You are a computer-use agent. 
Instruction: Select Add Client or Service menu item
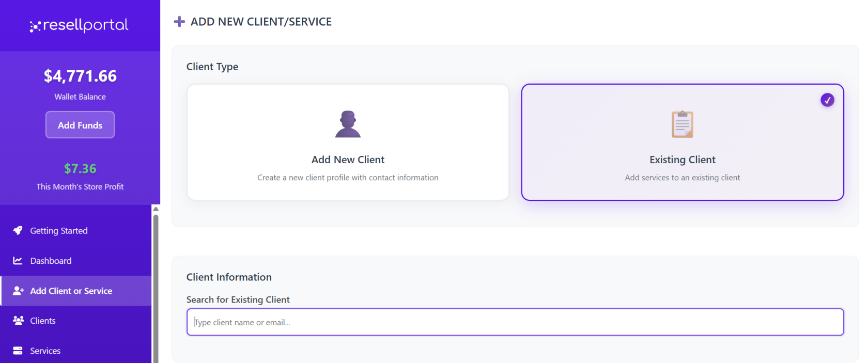[x=76, y=291]
